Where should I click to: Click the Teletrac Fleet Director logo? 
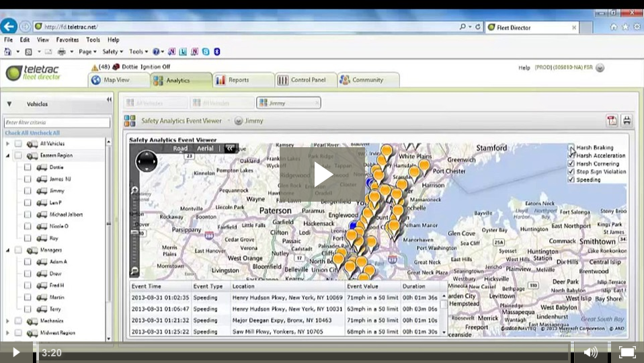click(33, 73)
